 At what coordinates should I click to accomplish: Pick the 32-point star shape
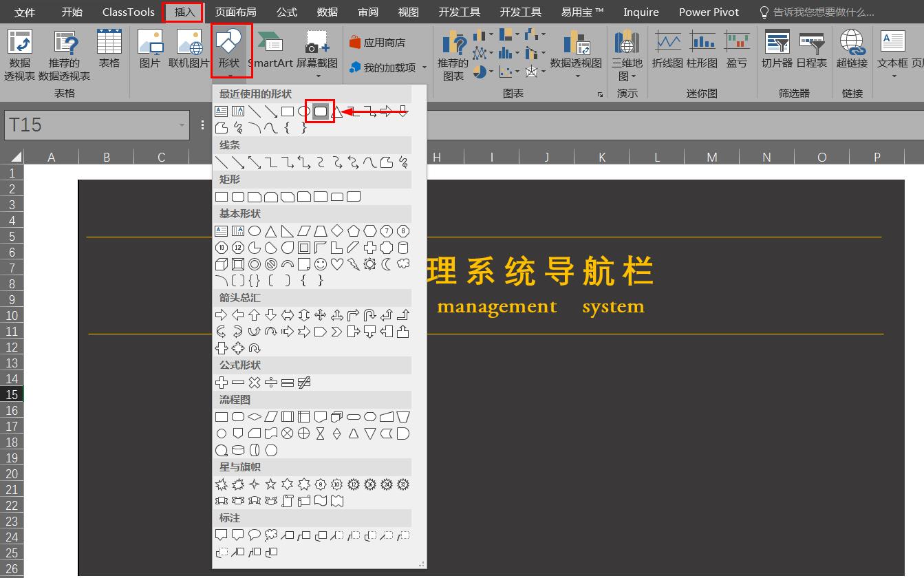pos(403,484)
